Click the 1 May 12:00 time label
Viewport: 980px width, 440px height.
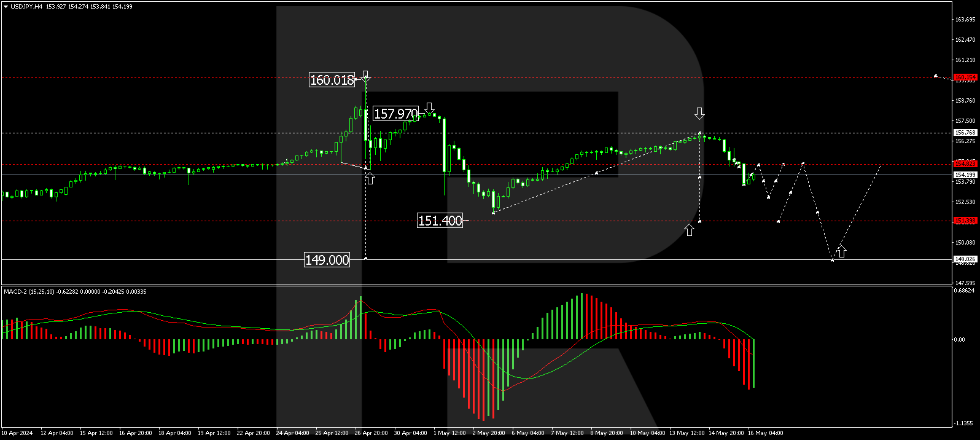[449, 433]
